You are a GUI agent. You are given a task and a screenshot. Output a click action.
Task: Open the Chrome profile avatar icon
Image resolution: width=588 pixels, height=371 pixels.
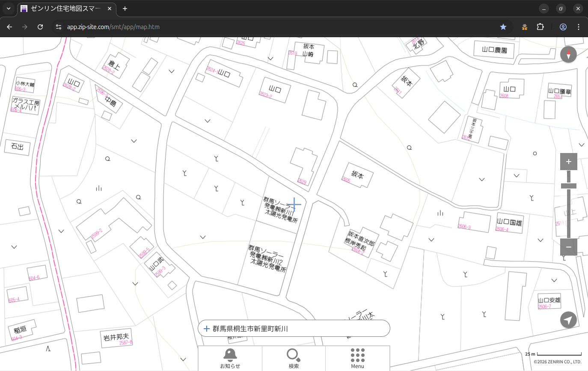563,27
